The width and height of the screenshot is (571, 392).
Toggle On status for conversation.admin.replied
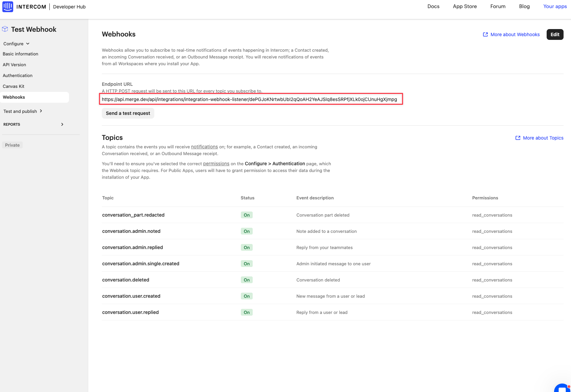(247, 247)
